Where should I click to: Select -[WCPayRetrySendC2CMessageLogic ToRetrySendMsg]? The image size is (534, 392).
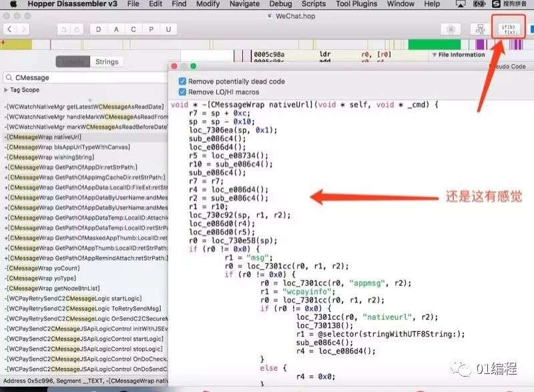click(x=83, y=309)
